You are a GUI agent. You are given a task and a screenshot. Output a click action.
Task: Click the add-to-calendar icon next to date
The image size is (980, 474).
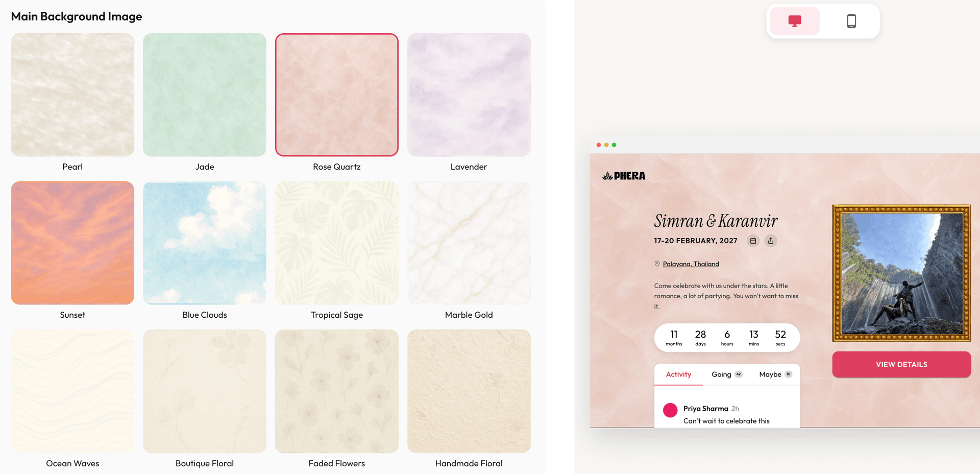(x=753, y=241)
